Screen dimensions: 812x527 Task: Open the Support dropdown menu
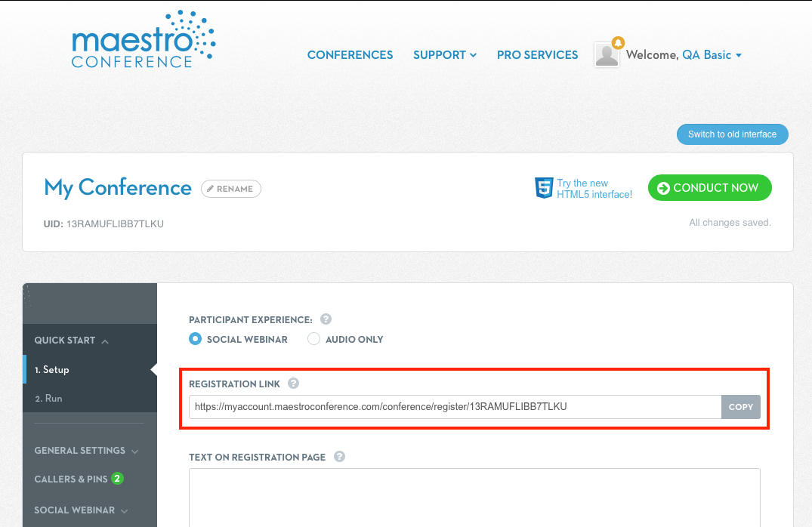pyautogui.click(x=445, y=55)
